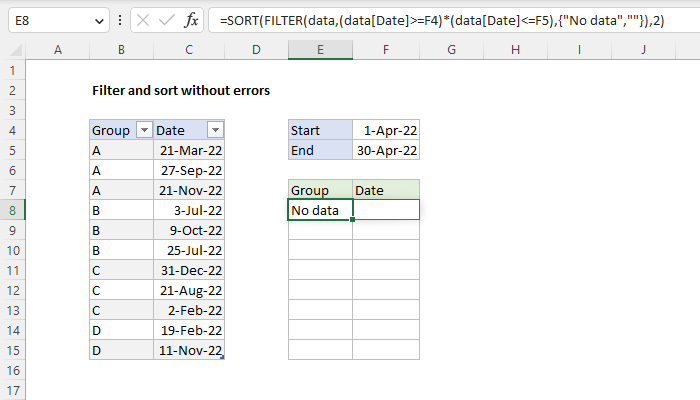Select the date cell '27-Sep-22'
Viewport: 700px width, 400px height.
pyautogui.click(x=189, y=171)
